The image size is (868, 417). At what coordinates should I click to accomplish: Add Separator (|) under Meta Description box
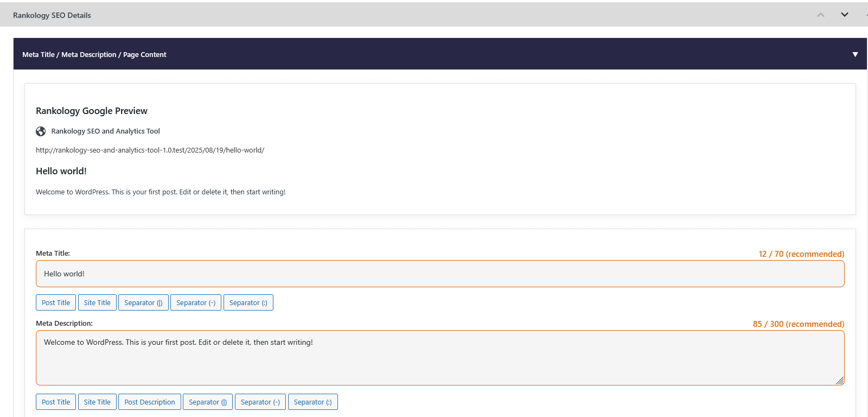tap(208, 402)
